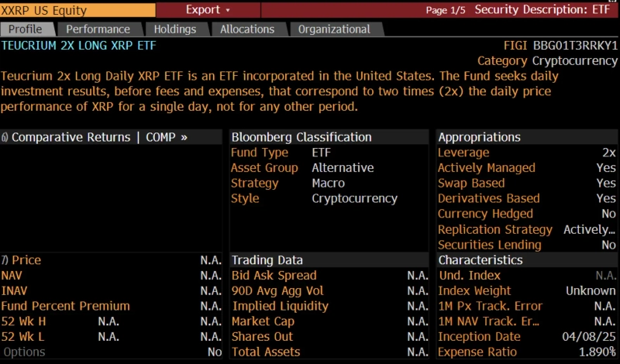Image resolution: width=620 pixels, height=364 pixels.
Task: Click the Page 1/5 indicator
Action: (446, 11)
